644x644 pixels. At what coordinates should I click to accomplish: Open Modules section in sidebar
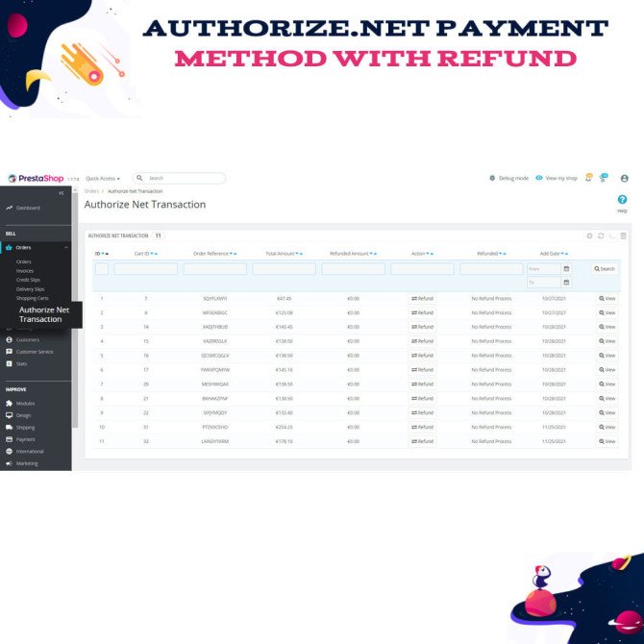click(20, 404)
